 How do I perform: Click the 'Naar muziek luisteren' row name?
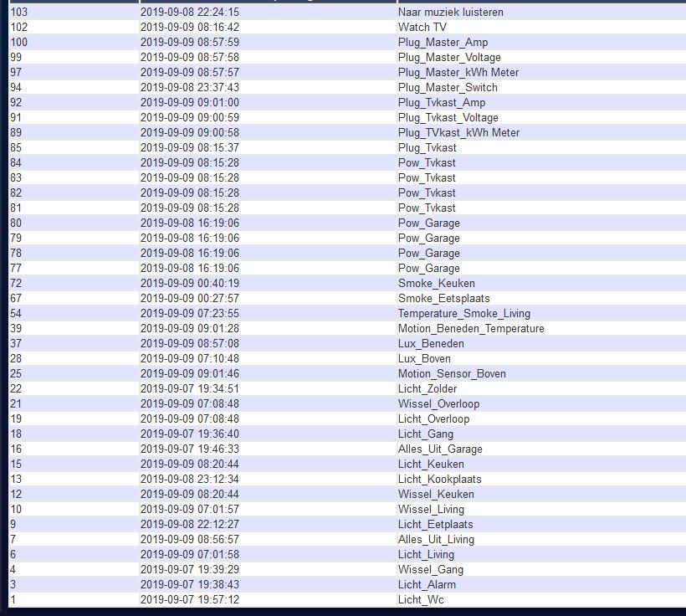coord(450,13)
